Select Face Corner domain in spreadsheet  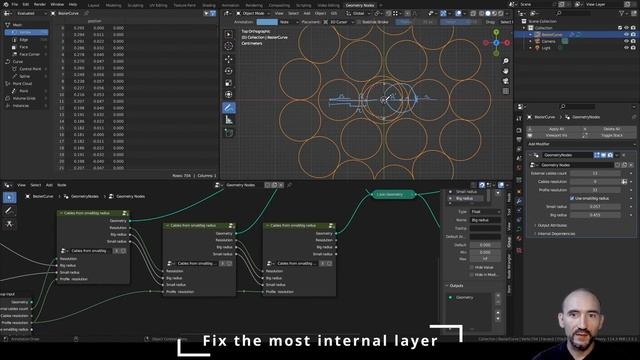tap(29, 54)
